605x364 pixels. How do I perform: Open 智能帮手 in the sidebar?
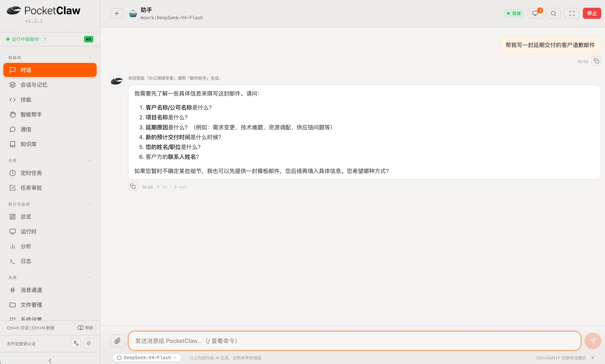50,115
